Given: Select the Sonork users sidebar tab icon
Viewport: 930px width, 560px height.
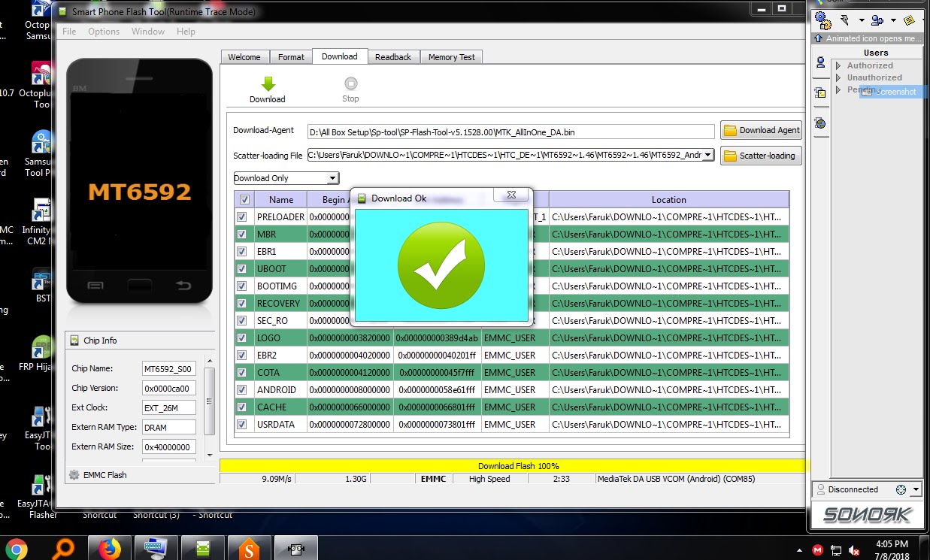Looking at the screenshot, I should pyautogui.click(x=820, y=63).
